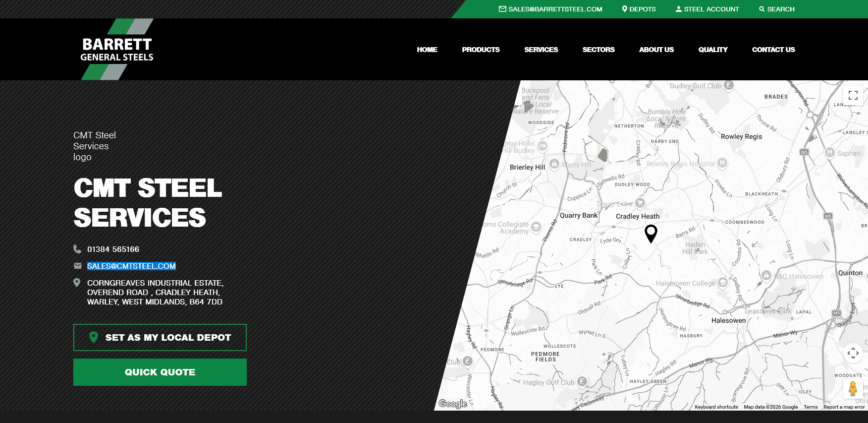868x423 pixels.
Task: Open the Search link in top bar
Action: pyautogui.click(x=781, y=9)
